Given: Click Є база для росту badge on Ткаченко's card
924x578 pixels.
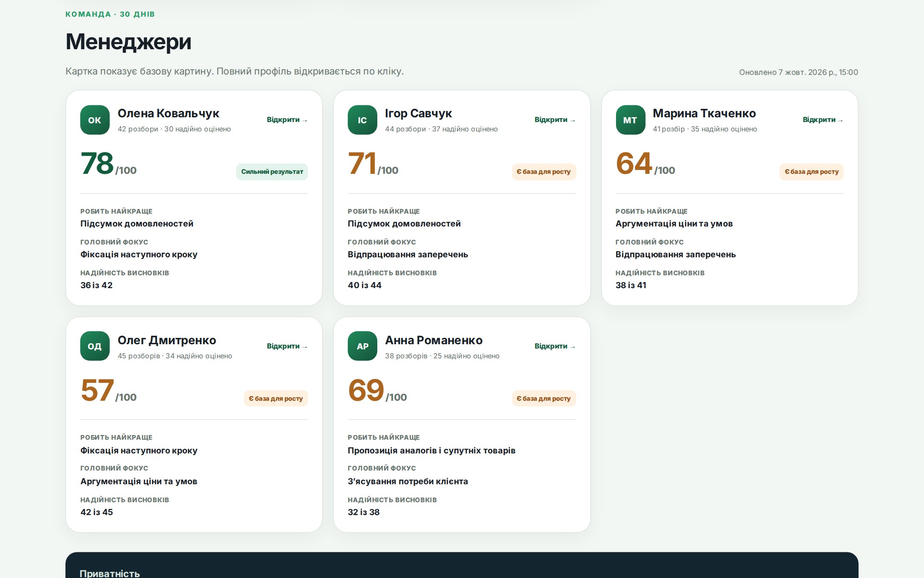Looking at the screenshot, I should [x=811, y=172].
